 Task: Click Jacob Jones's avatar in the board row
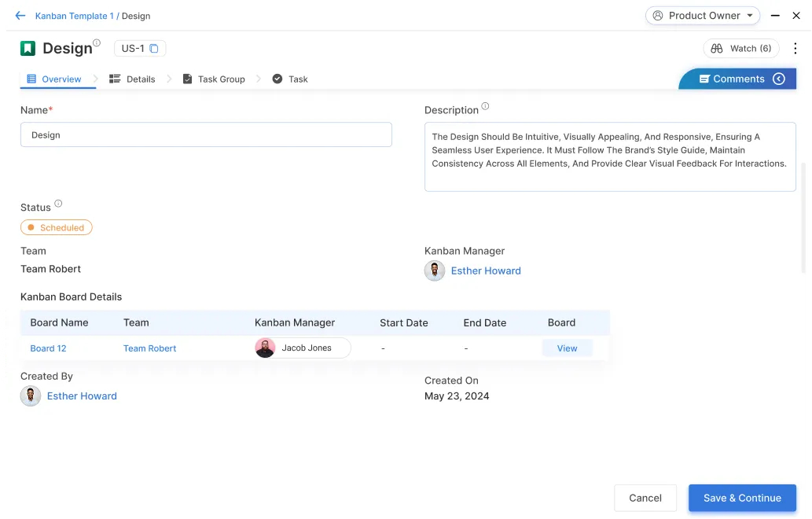point(265,348)
